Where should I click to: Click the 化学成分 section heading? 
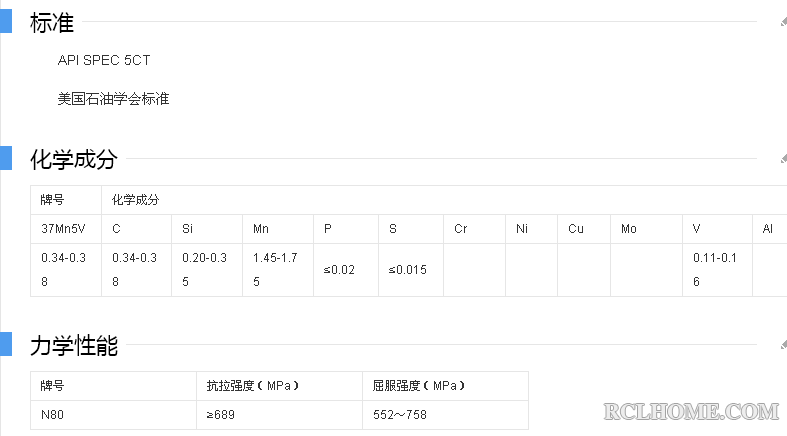point(74,160)
